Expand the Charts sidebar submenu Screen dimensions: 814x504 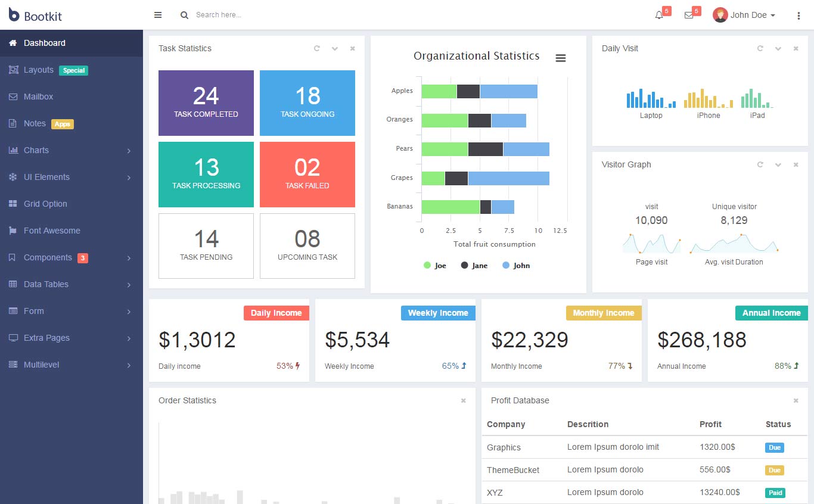72,150
